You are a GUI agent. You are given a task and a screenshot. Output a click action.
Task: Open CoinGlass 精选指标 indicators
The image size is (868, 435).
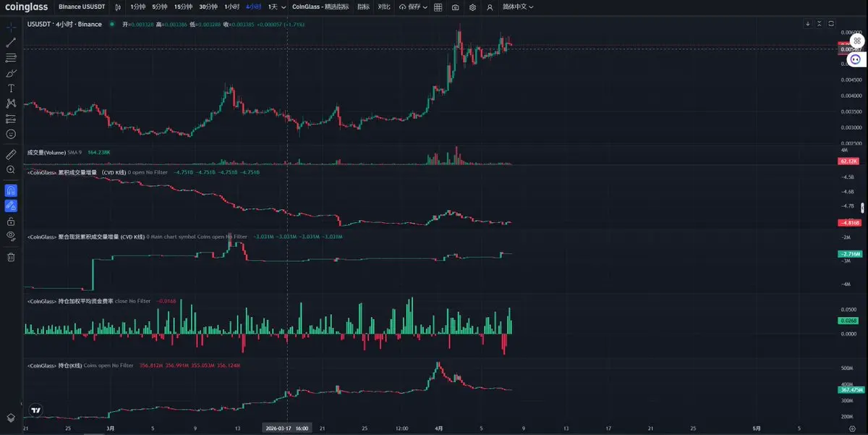point(320,7)
